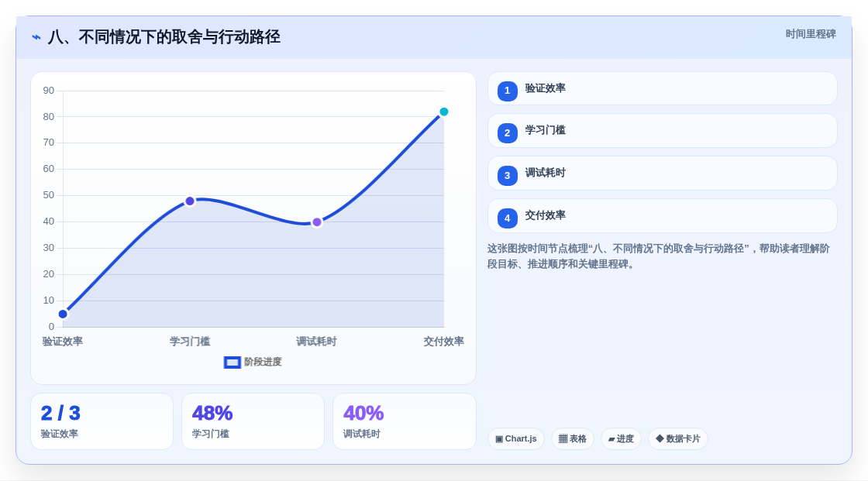Open the Chart.js tag
This screenshot has height=481, width=868.
tap(516, 439)
